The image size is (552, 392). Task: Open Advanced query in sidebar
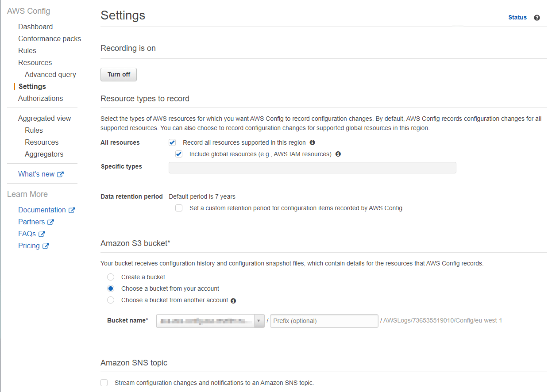50,74
